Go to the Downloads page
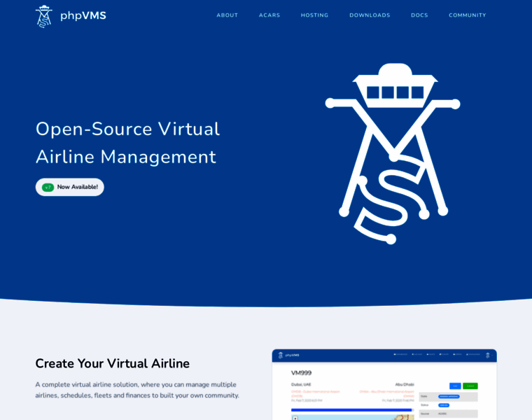Screen dimensions: 532x420 click(370, 15)
